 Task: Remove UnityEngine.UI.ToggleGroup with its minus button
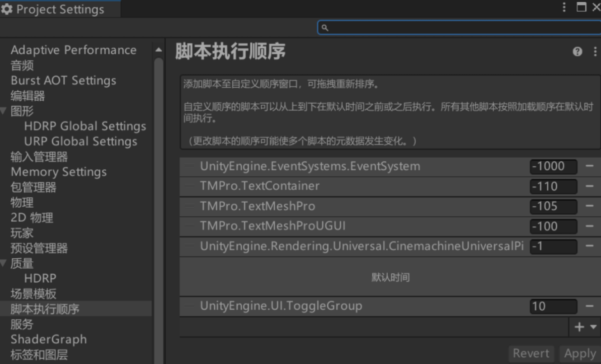click(590, 306)
